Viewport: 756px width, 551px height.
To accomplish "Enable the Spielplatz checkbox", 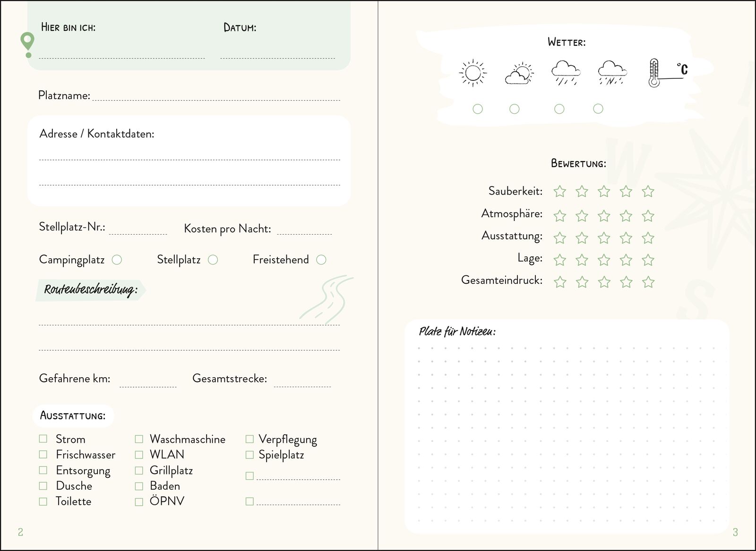I will pyautogui.click(x=249, y=455).
